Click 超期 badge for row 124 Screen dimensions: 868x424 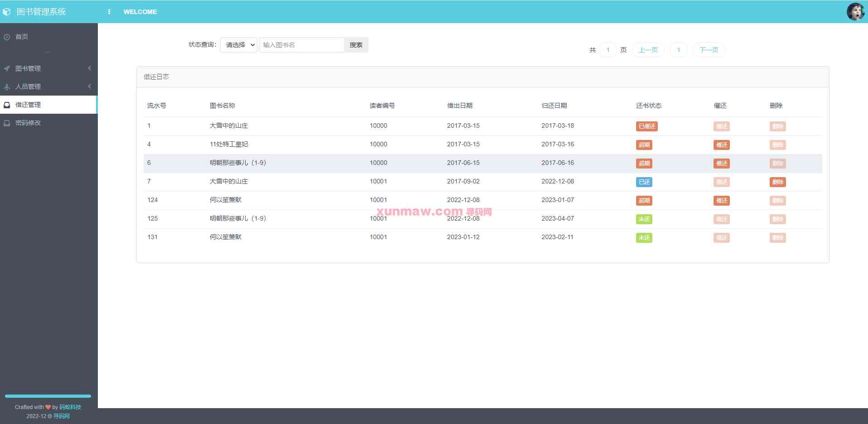[644, 201]
